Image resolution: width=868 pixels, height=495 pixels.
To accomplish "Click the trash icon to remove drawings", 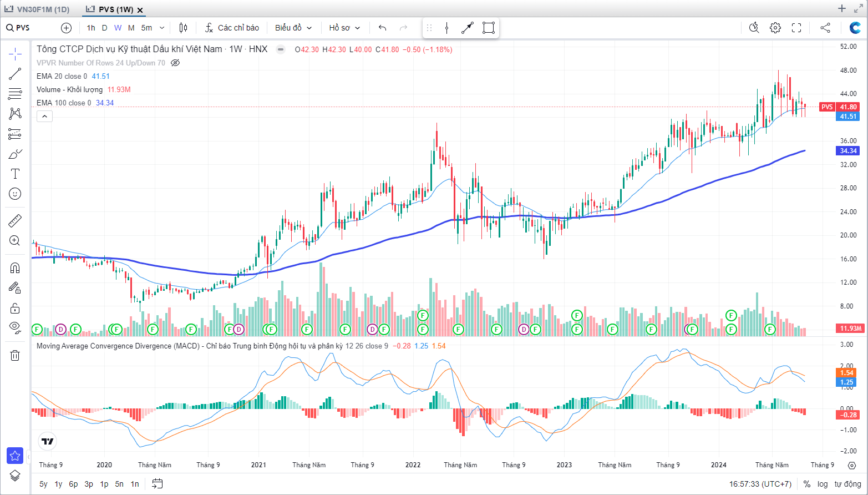I will click(x=15, y=355).
